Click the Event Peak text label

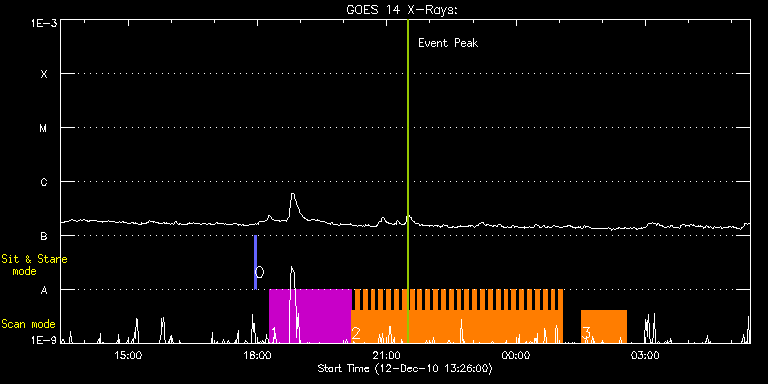(x=448, y=43)
